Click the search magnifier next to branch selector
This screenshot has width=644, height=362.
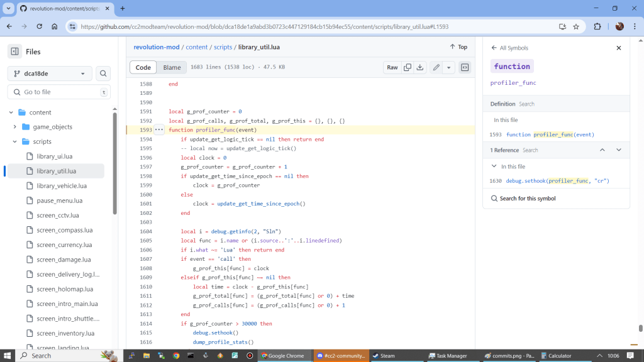coord(103,74)
